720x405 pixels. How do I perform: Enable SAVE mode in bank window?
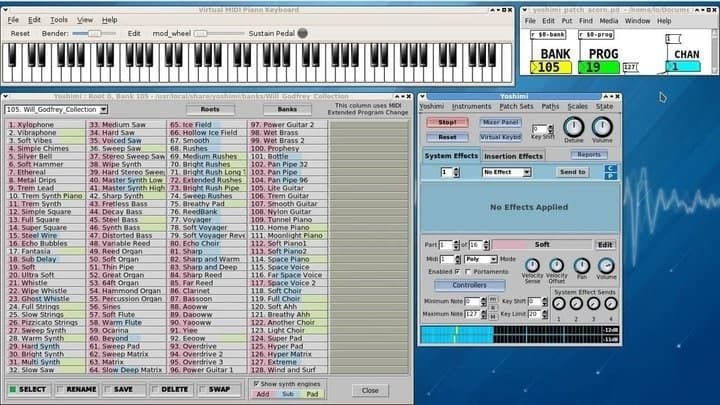[x=124, y=389]
